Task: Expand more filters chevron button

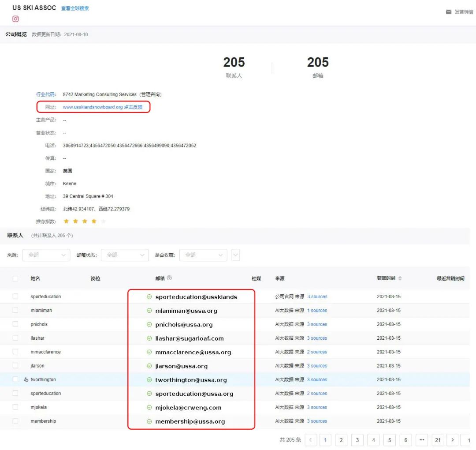Action: 235,255
